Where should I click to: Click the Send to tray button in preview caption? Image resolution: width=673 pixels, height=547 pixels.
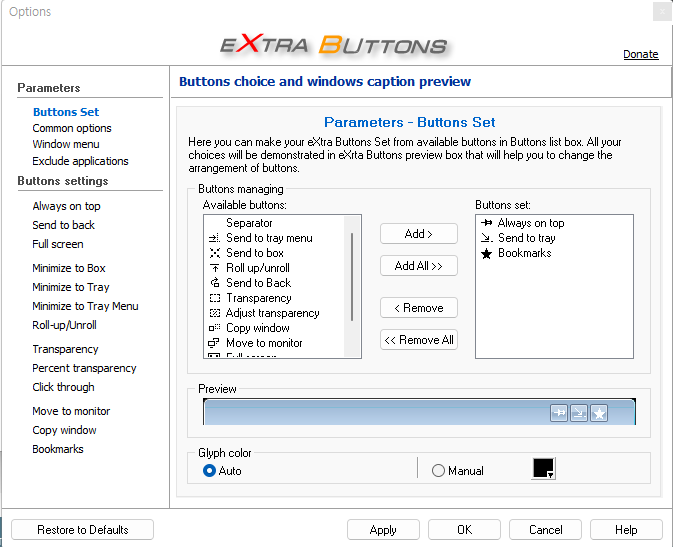[579, 413]
